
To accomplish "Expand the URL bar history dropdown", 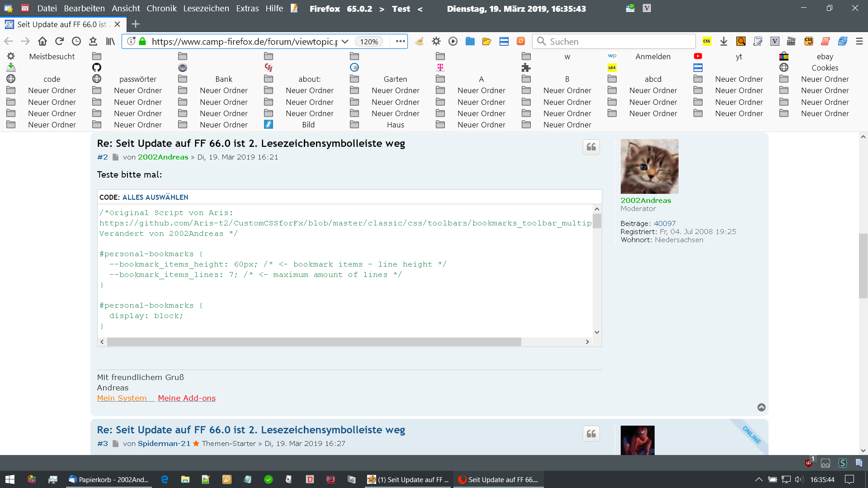I will 345,42.
